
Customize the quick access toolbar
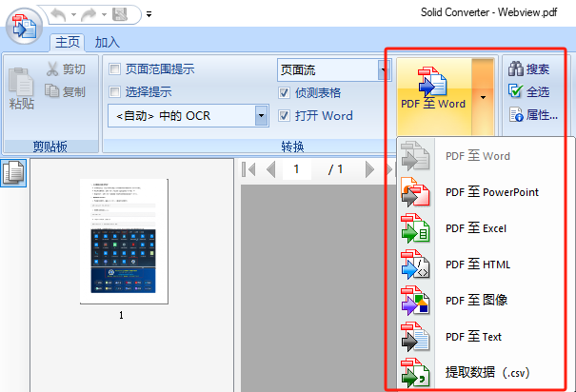click(149, 14)
